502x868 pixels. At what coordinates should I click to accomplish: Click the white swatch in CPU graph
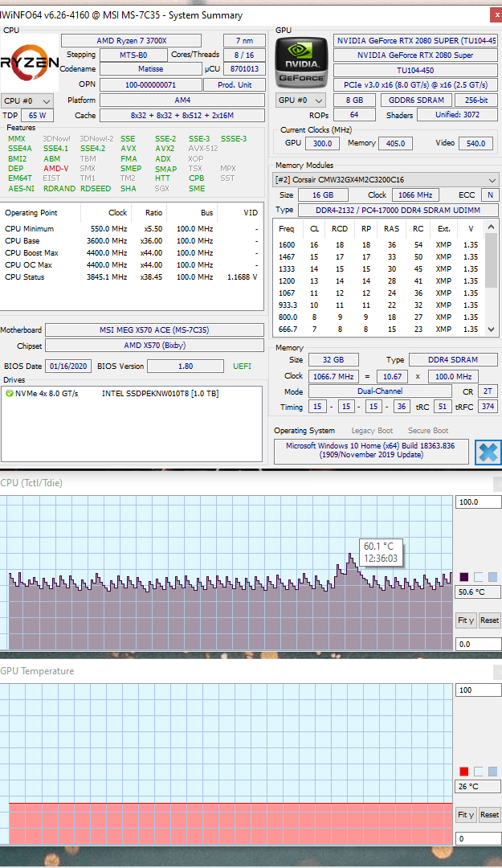click(478, 577)
